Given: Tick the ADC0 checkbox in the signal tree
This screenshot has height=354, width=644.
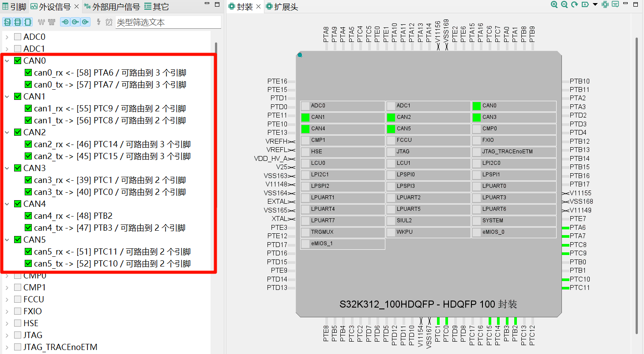Looking at the screenshot, I should point(18,37).
